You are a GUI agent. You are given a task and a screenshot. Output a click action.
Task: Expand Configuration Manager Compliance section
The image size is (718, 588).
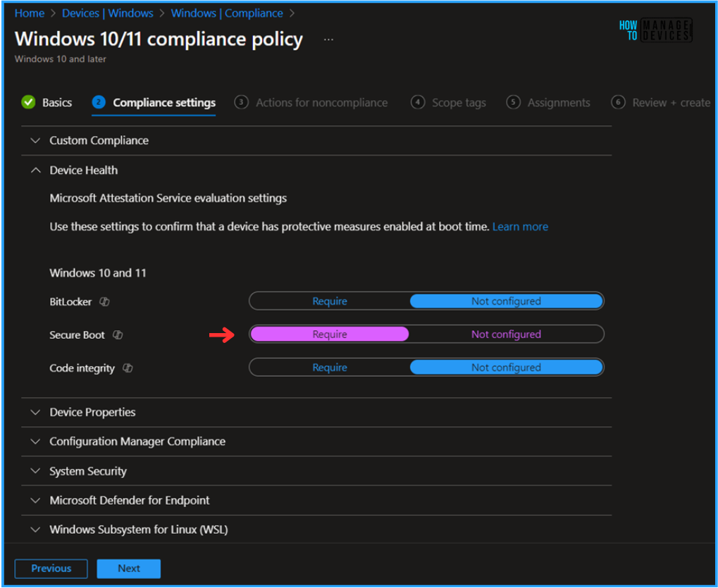tap(316, 442)
